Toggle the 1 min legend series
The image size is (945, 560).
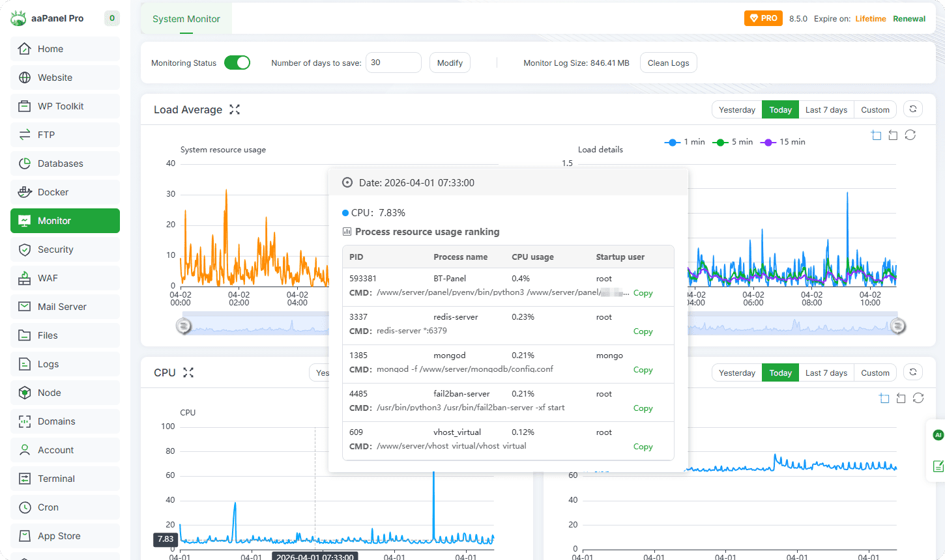pyautogui.click(x=684, y=142)
